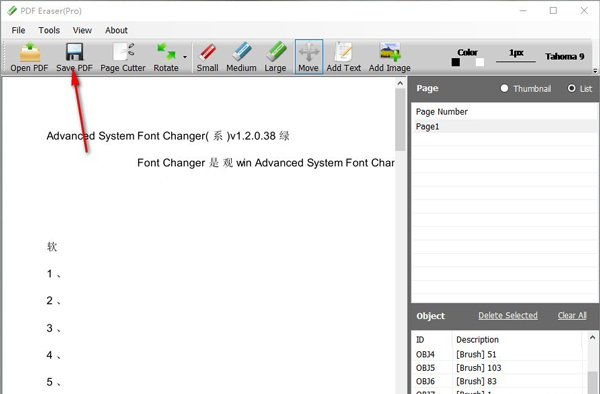The height and width of the screenshot is (394, 600).
Task: Open the About menu
Action: 116,30
